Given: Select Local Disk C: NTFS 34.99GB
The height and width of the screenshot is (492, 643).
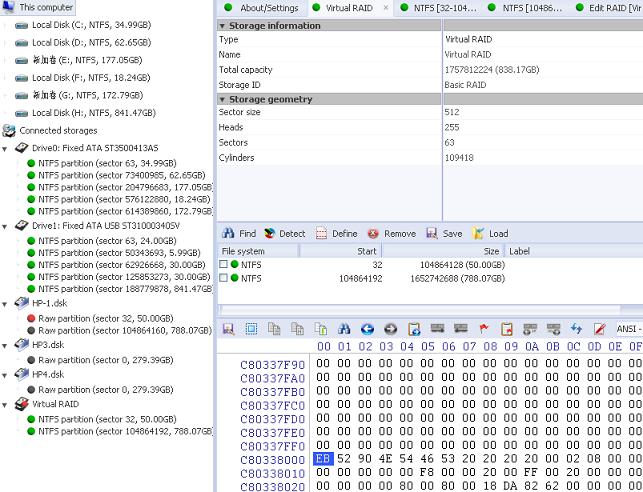Looking at the screenshot, I should [x=91, y=25].
